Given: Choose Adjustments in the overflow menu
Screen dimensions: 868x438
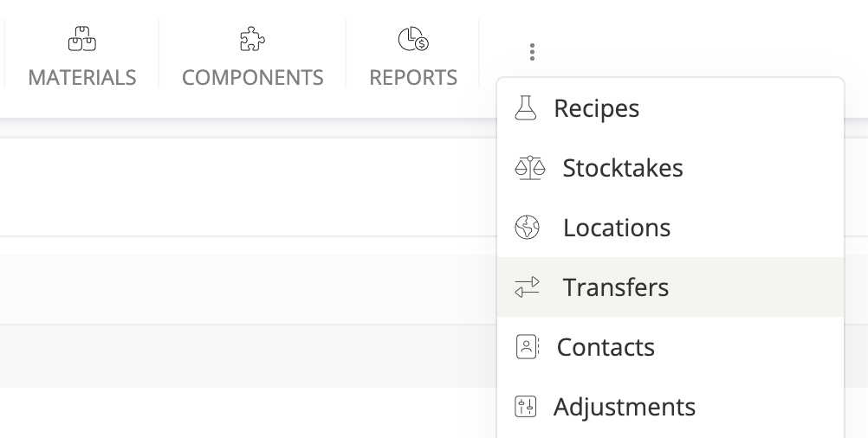Looking at the screenshot, I should 625,407.
